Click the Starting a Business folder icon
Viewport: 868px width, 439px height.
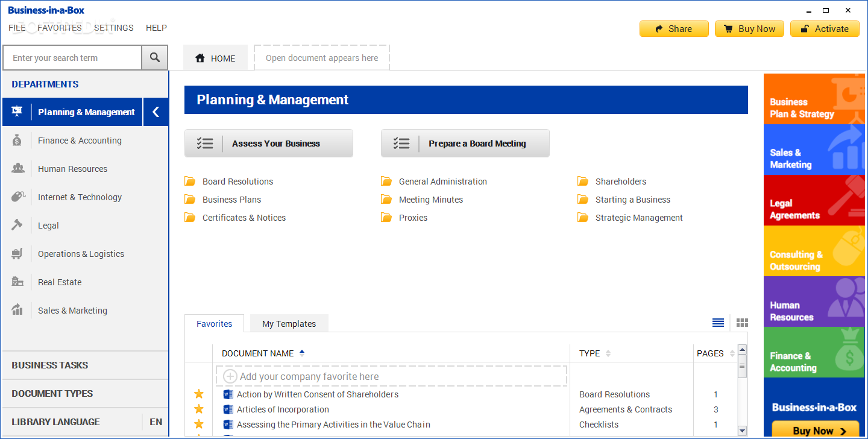(x=583, y=200)
